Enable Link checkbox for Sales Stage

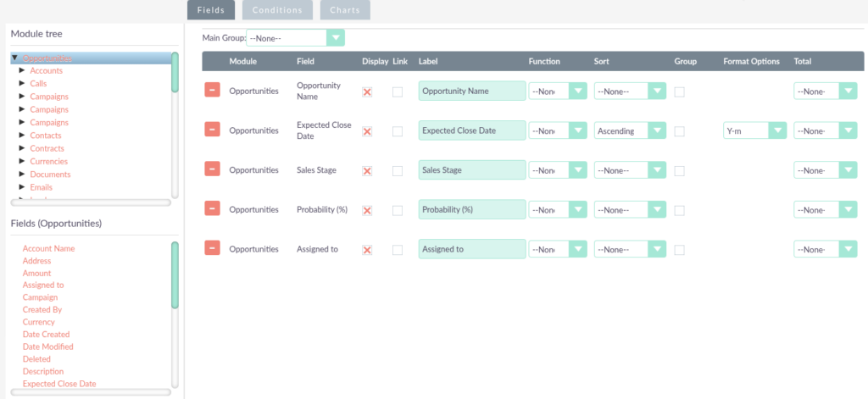(x=398, y=171)
